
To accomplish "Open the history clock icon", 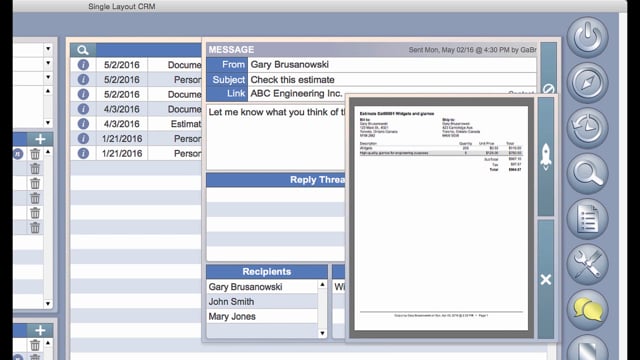I will click(587, 128).
